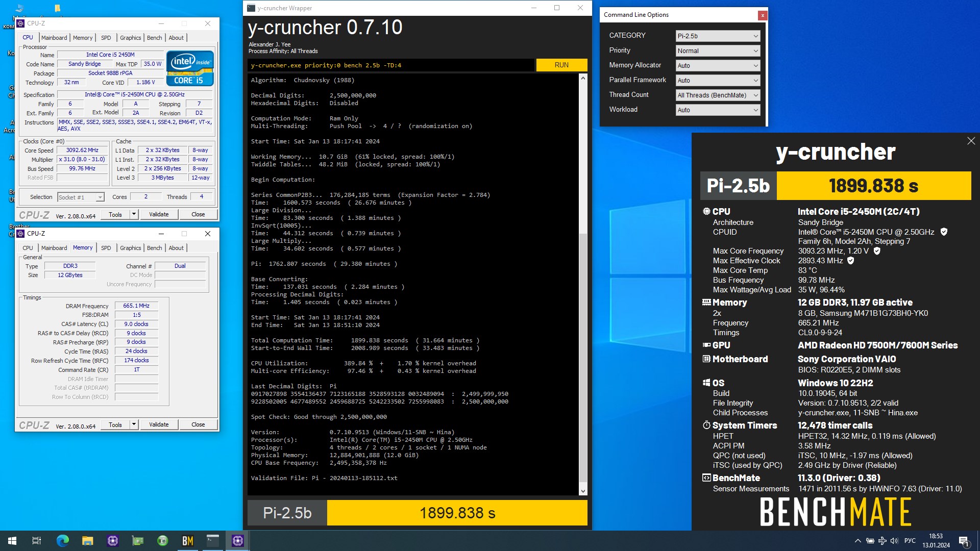Screen dimensions: 980x551
Task: Open the volume control tray icon
Action: [894, 541]
